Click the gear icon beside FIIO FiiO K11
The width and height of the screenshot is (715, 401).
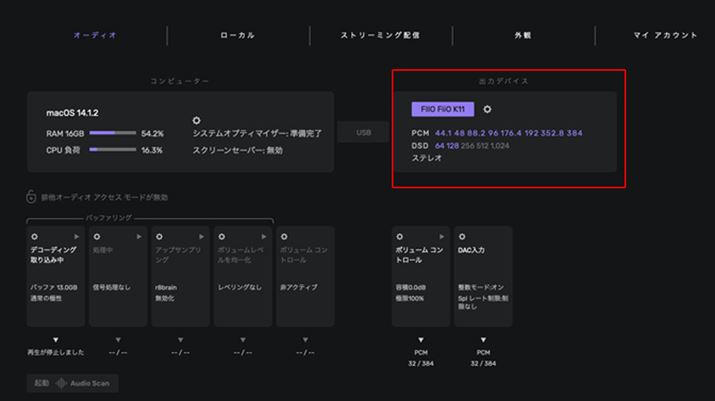point(487,110)
